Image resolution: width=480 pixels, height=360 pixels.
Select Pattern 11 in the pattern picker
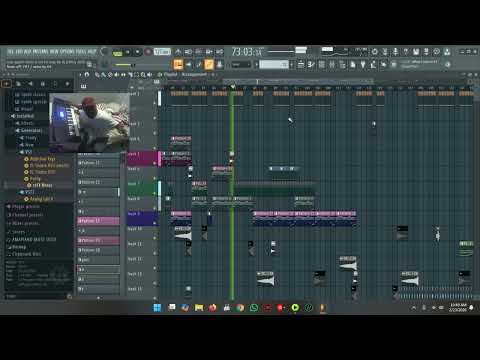click(x=98, y=163)
